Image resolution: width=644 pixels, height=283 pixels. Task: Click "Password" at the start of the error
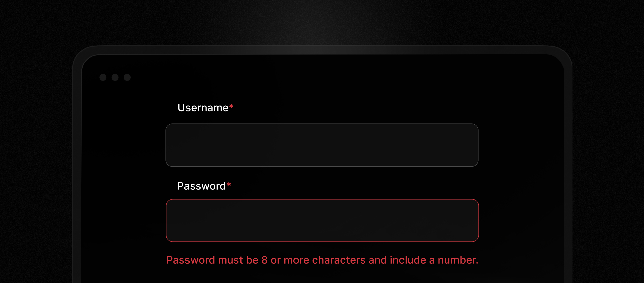191,260
